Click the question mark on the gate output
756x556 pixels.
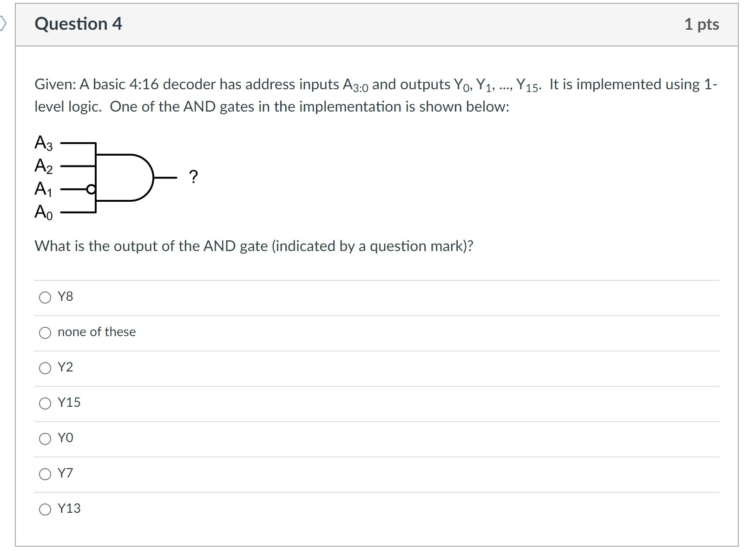tap(193, 177)
